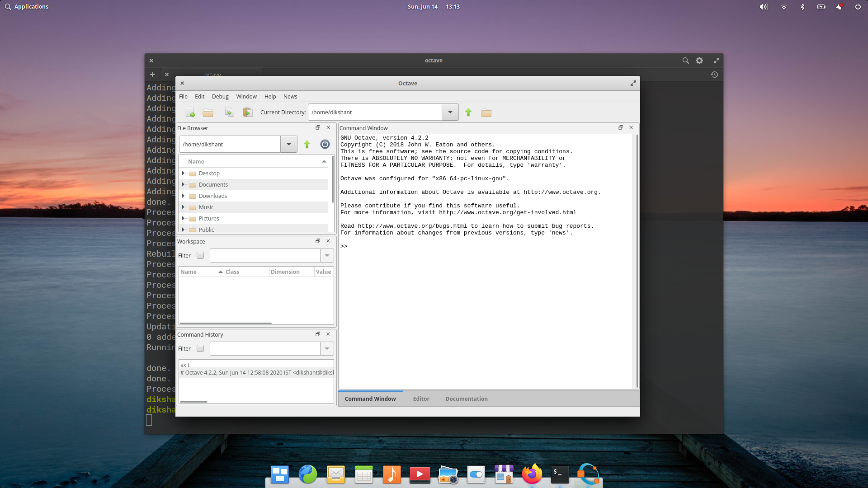868x488 pixels.
Task: Enable filter in the Workspace panel
Action: 200,255
